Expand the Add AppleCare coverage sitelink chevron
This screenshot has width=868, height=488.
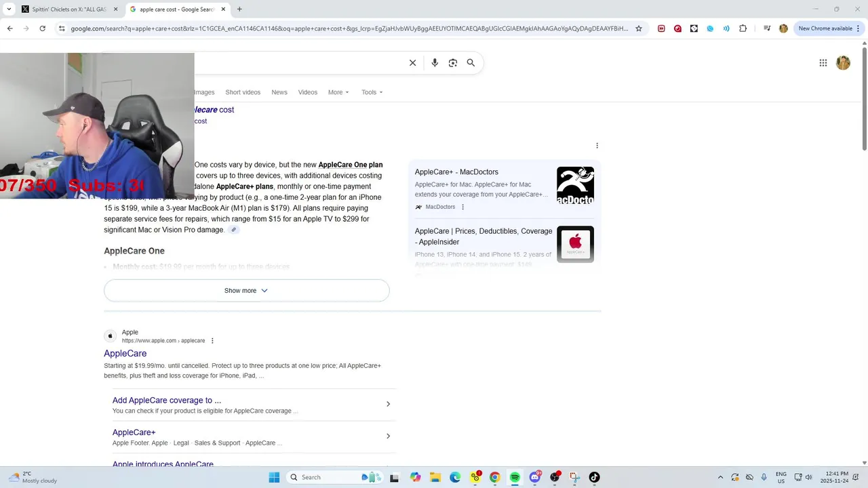click(x=388, y=404)
